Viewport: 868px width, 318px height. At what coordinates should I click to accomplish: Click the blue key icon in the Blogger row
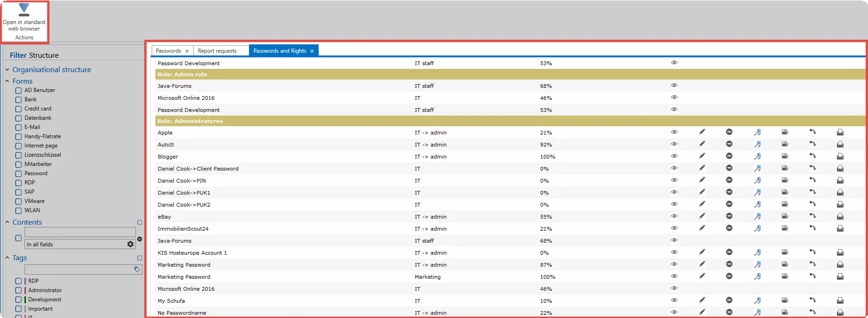[757, 156]
